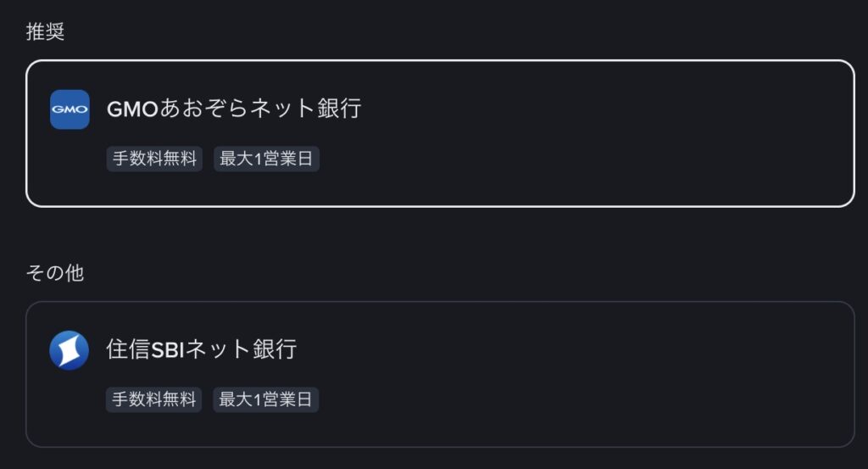Image resolution: width=868 pixels, height=469 pixels.
Task: Click the 'GMO' lettering inside the blue logo
Action: 70,109
